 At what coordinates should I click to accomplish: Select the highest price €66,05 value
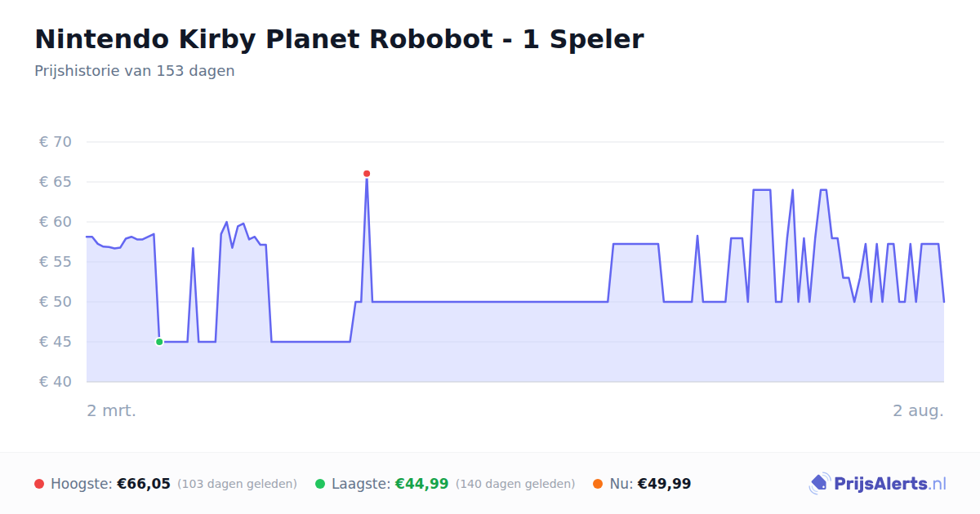click(x=144, y=484)
